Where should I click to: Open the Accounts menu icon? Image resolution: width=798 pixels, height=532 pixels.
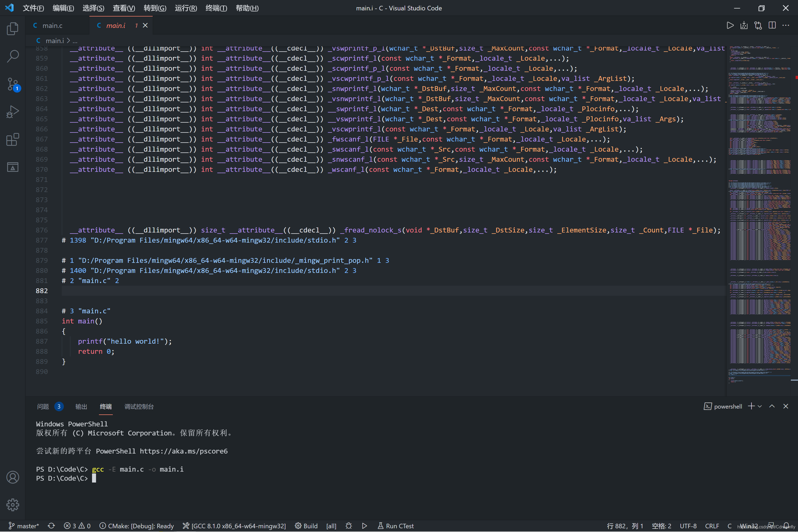pyautogui.click(x=13, y=477)
